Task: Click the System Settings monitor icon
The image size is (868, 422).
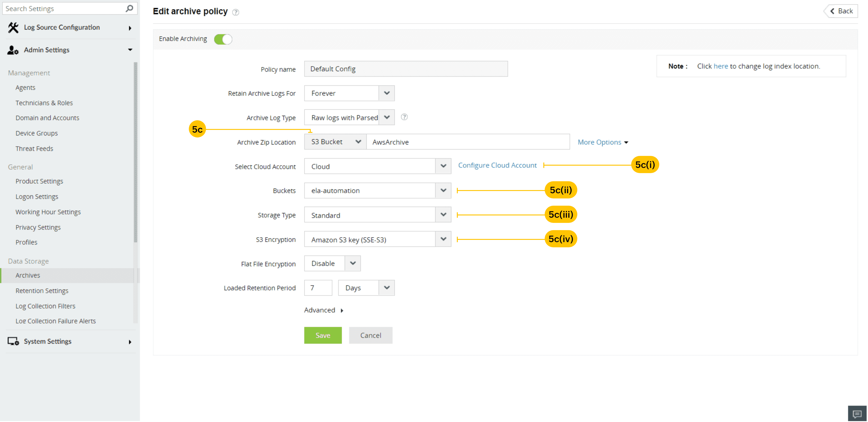Action: click(13, 341)
